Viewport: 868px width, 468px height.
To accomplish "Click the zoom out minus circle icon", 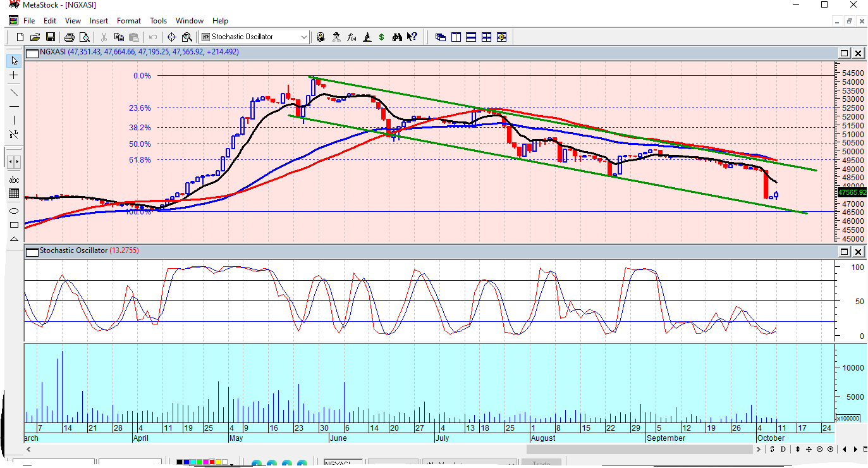I will coord(819,449).
